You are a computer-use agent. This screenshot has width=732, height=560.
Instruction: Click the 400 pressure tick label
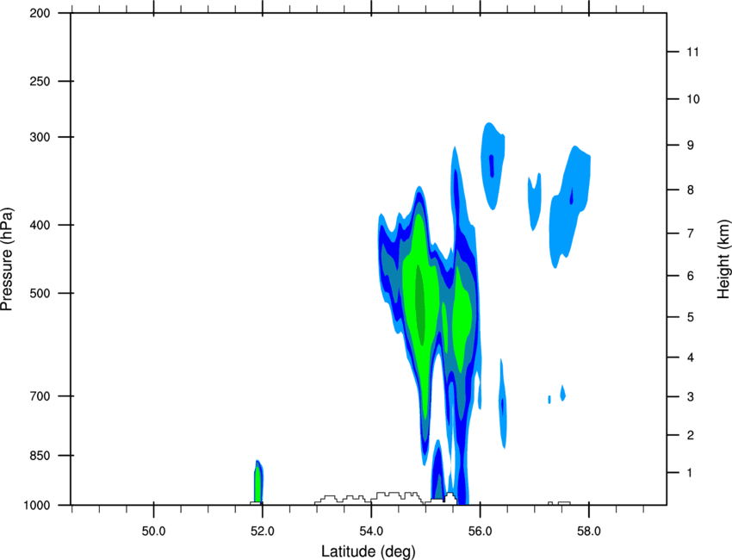[40, 225]
